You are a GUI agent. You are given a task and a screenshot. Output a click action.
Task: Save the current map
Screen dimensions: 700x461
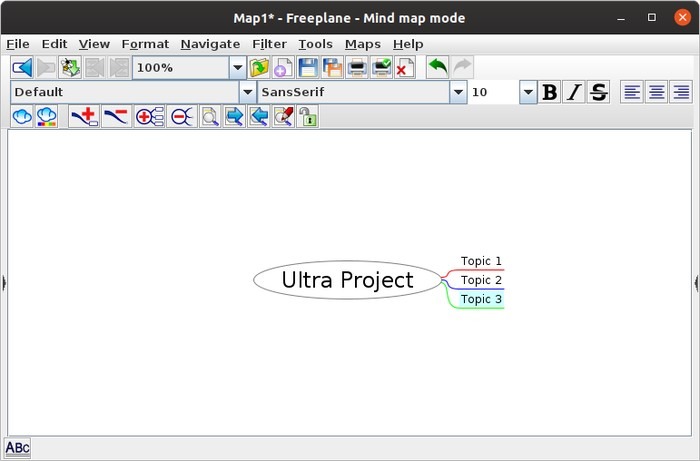[x=308, y=68]
